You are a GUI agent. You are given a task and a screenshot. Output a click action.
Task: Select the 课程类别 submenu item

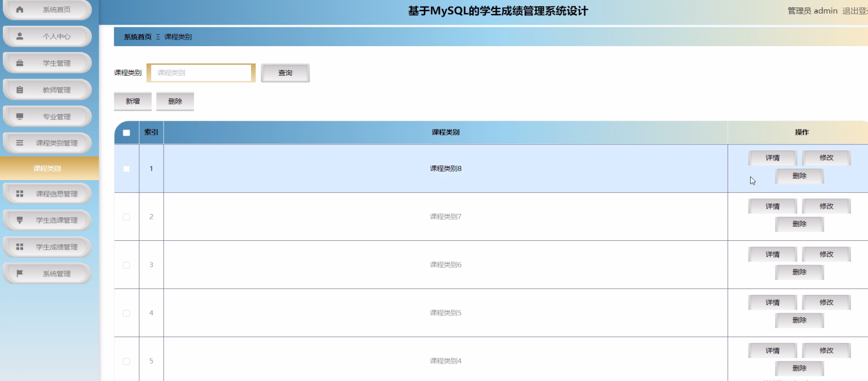49,168
